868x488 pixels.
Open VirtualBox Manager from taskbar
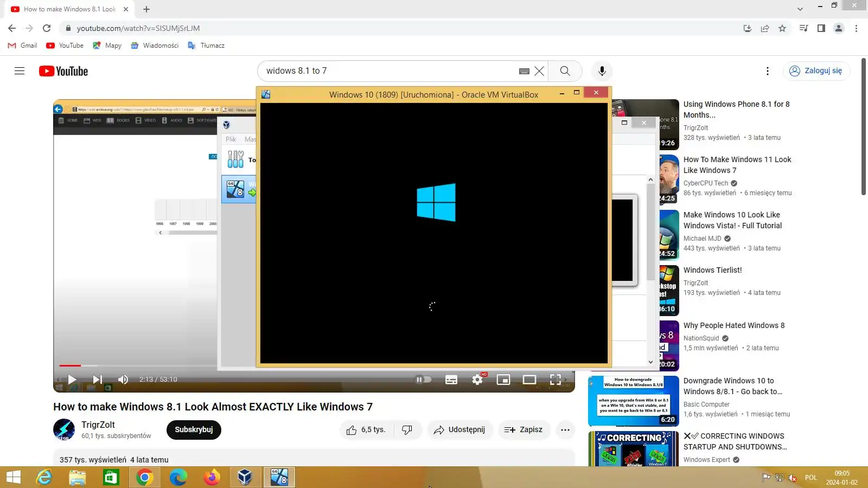tap(245, 478)
